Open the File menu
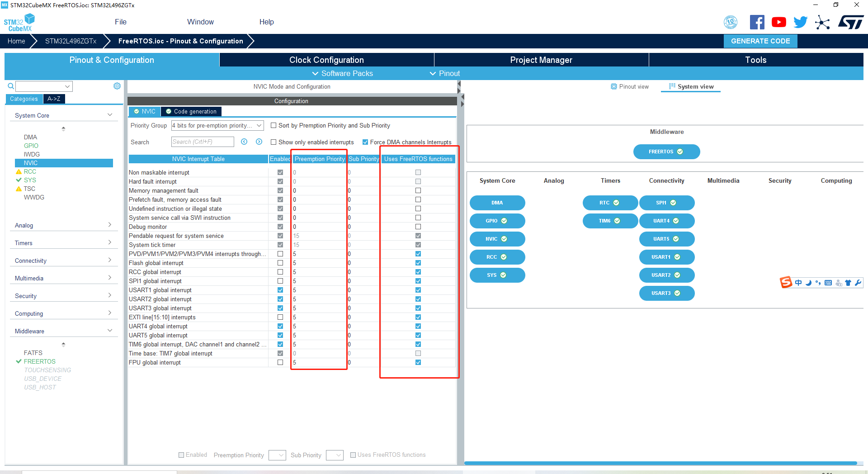 [x=121, y=22]
